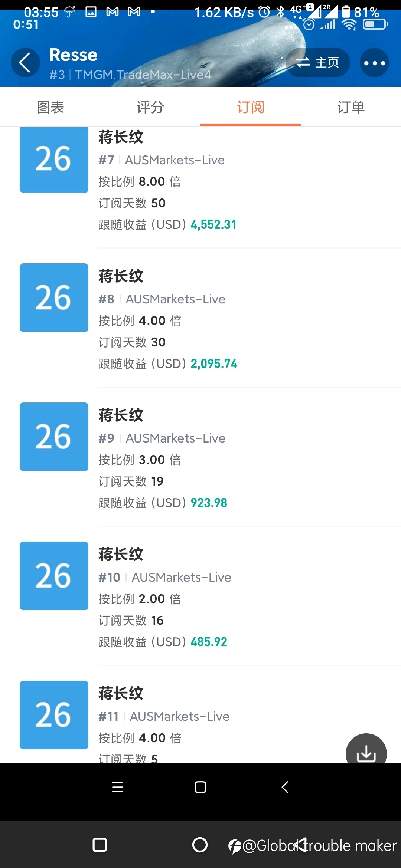Tap the bottom circle home button
Viewport: 401px width, 868px height.
pos(200,845)
